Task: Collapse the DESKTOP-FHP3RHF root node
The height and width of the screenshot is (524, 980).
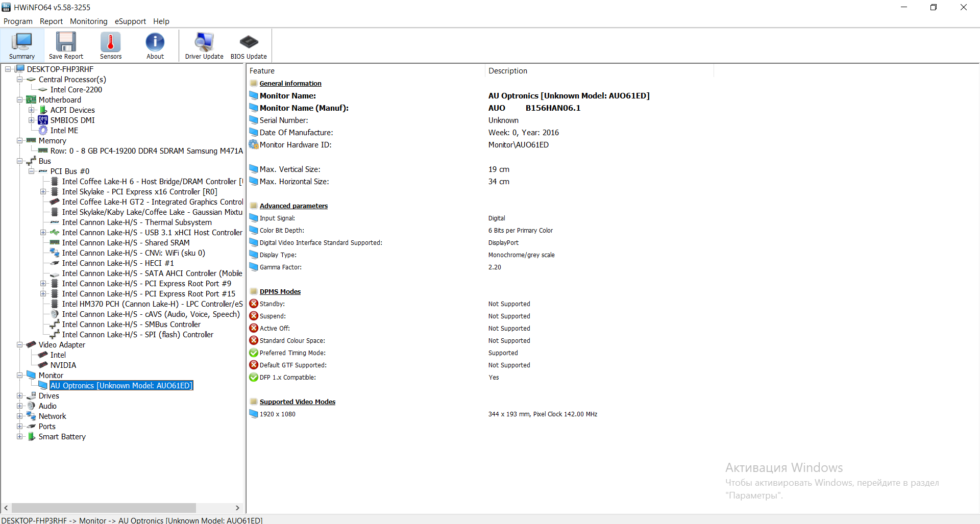Action: coord(8,69)
